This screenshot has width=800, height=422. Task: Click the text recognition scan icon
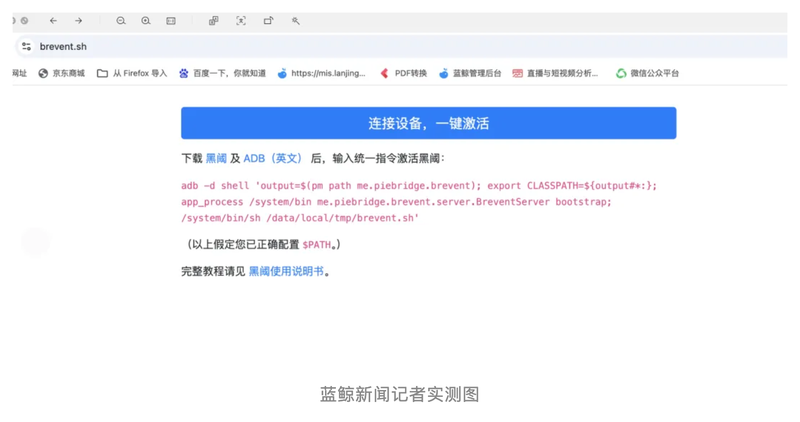(241, 21)
